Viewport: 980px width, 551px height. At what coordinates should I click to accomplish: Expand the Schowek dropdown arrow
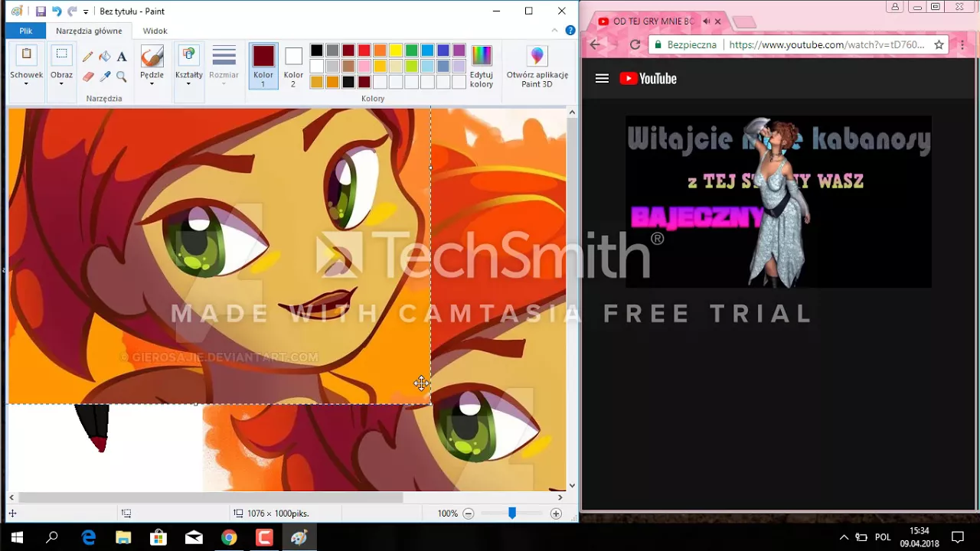[x=26, y=83]
